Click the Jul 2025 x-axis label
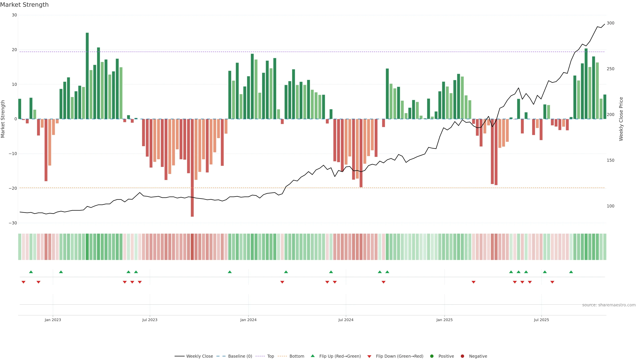This screenshot has width=644, height=362. 541,320
